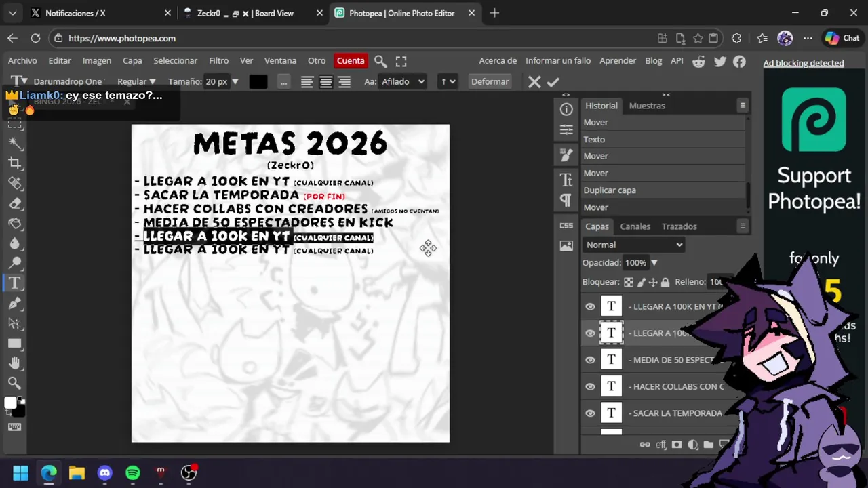Image resolution: width=868 pixels, height=488 pixels.
Task: Open the Opacidad dropdown arrow
Action: [x=654, y=263]
